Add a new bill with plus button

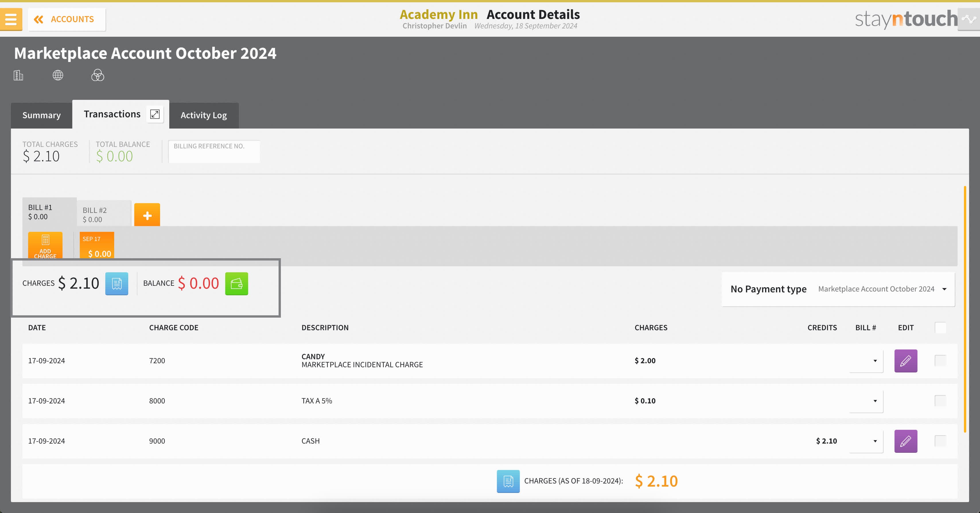click(147, 215)
